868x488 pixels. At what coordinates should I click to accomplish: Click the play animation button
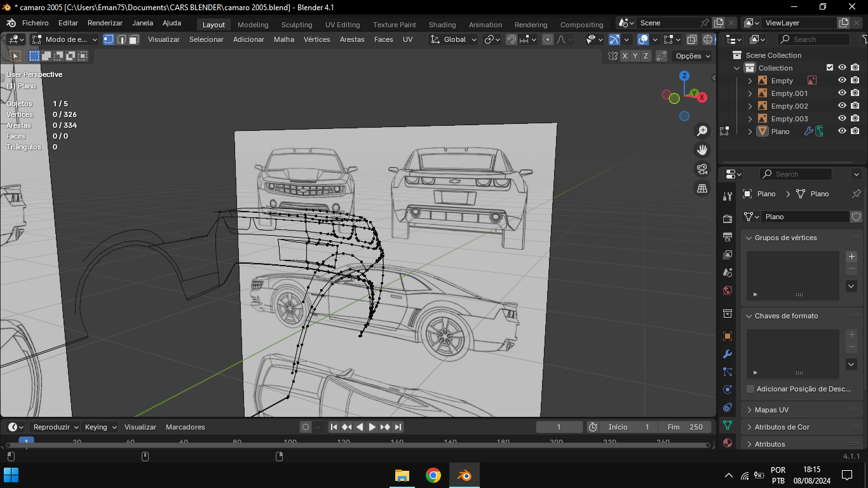click(372, 427)
